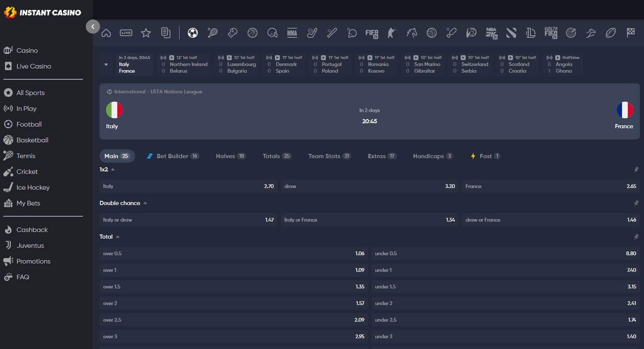Bet on draw at 3.20
644x349 pixels.
[369, 186]
